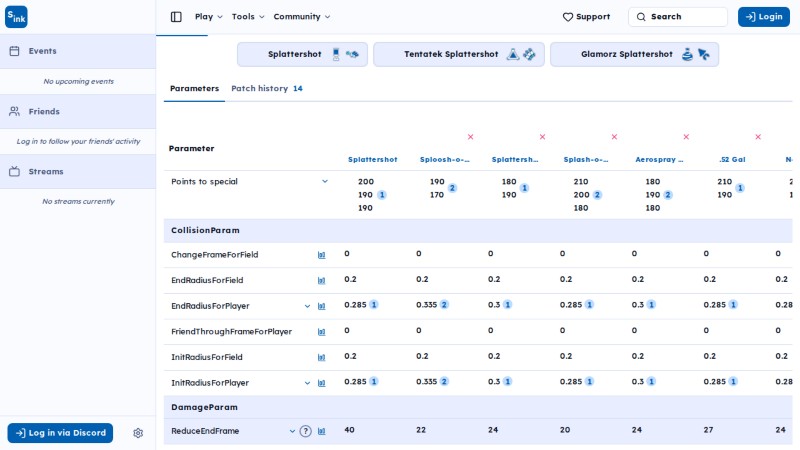Click the 'No streams currently' text
Viewport: 800px width, 450px height.
click(79, 202)
